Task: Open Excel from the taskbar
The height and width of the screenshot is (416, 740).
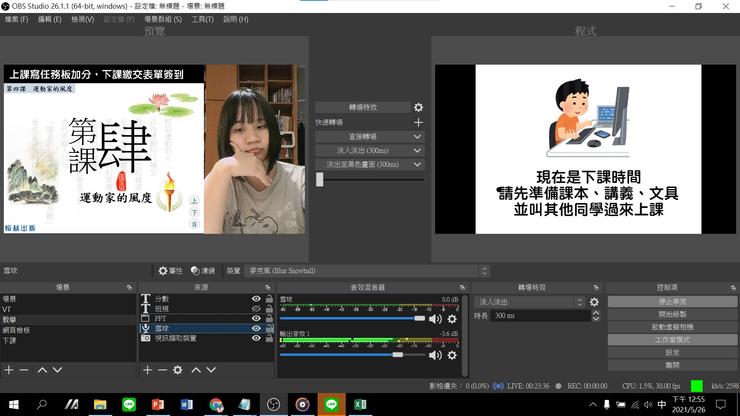Action: click(360, 405)
